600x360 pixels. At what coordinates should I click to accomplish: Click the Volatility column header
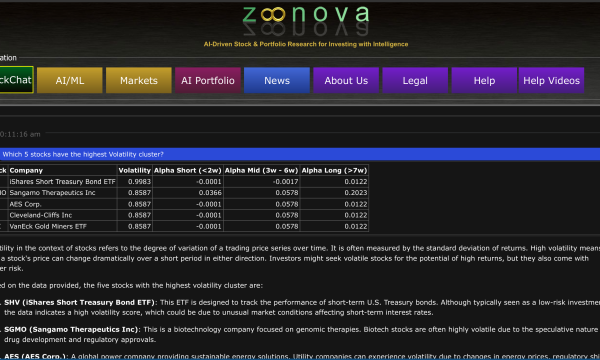[x=134, y=170]
